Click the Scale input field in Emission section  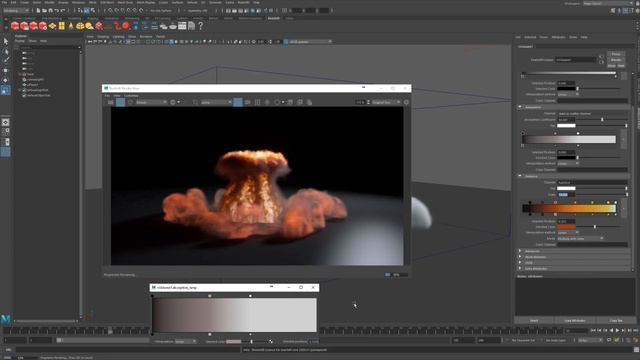[567, 194]
